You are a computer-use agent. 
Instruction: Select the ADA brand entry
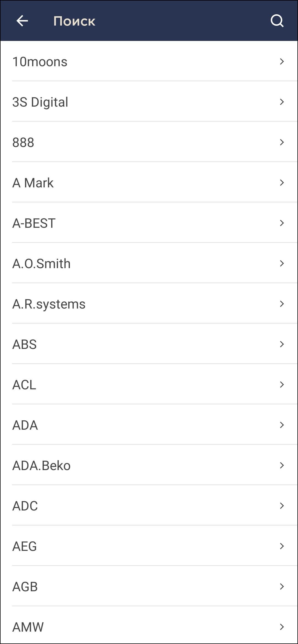coord(25,425)
